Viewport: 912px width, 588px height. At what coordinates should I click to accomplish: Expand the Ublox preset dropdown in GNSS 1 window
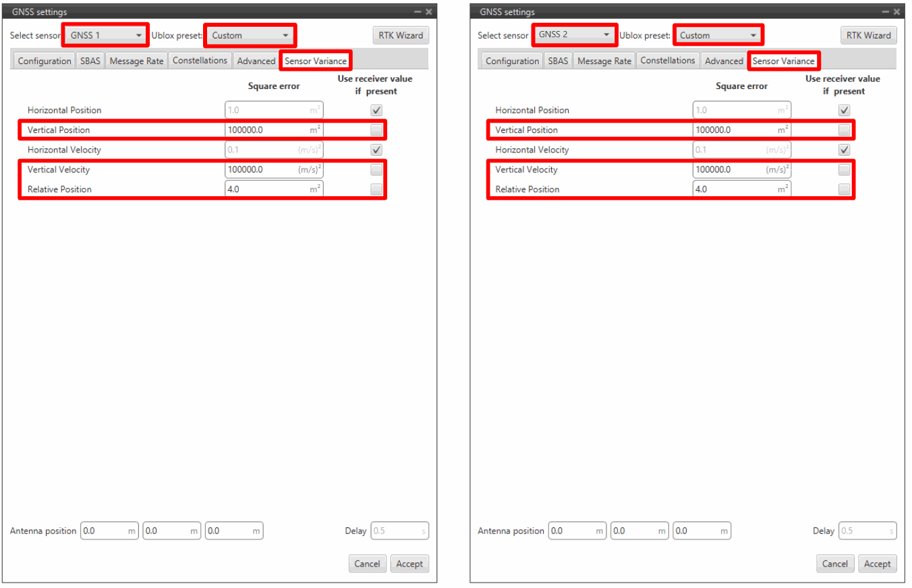(250, 35)
